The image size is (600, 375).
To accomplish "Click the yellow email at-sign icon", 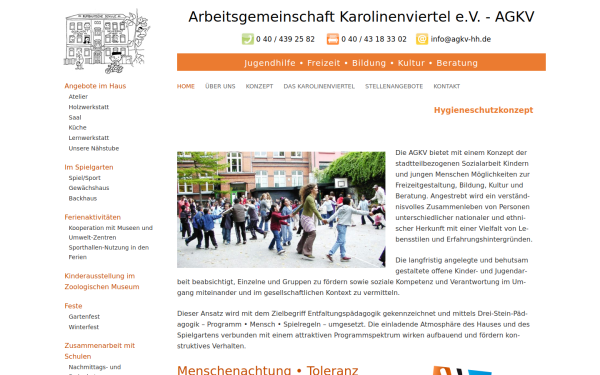I will pos(422,39).
